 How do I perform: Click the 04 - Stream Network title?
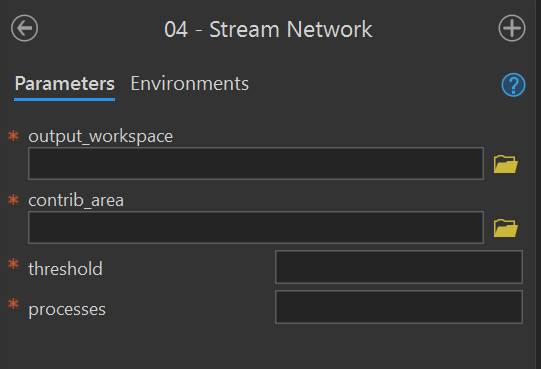(268, 29)
